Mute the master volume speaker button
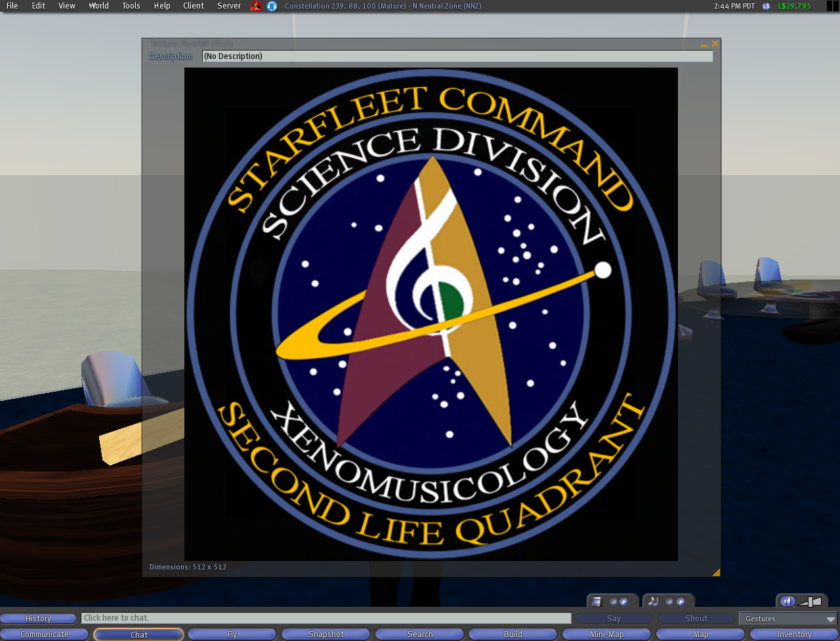 pyautogui.click(x=787, y=602)
